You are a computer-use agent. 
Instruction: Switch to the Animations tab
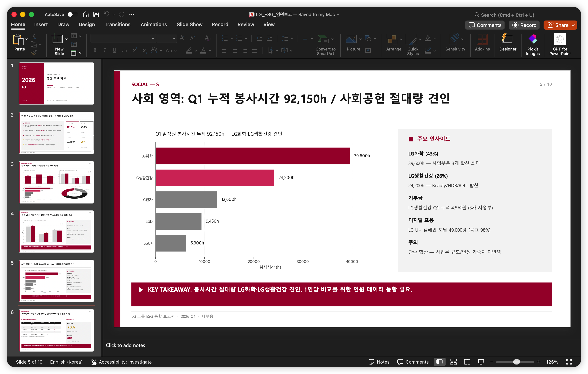click(154, 24)
